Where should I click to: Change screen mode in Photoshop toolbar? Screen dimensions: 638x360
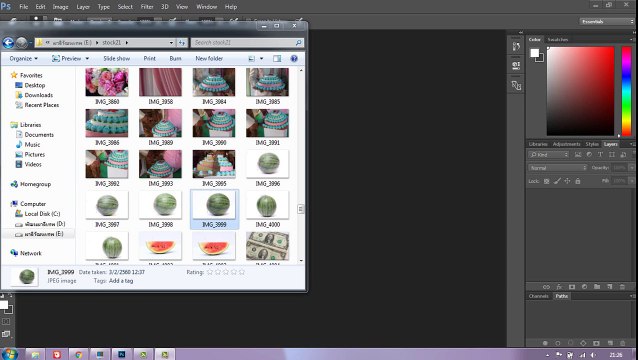click(6, 334)
